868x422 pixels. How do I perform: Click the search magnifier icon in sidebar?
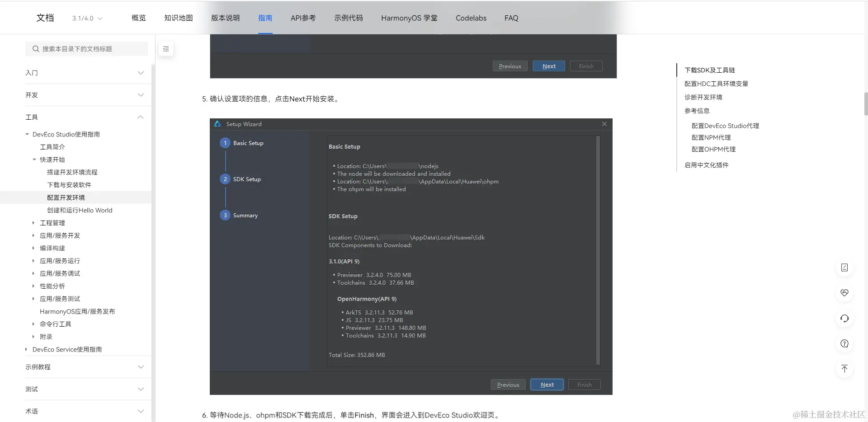pos(36,49)
